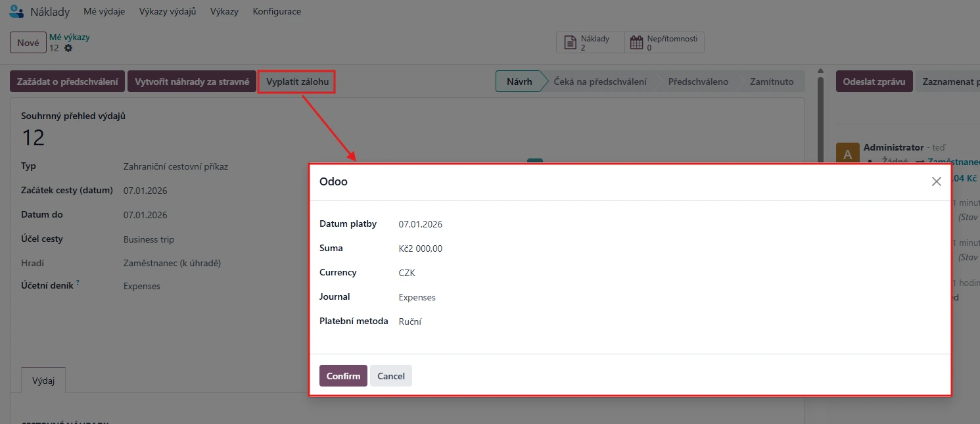Click the Vyplatit zálohu button
The image size is (980, 424).
click(x=297, y=82)
